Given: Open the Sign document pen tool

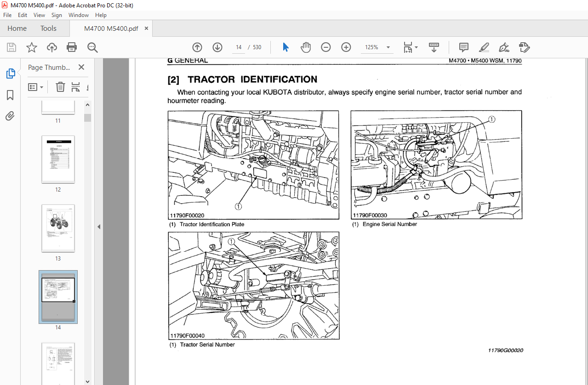Looking at the screenshot, I should coord(504,47).
